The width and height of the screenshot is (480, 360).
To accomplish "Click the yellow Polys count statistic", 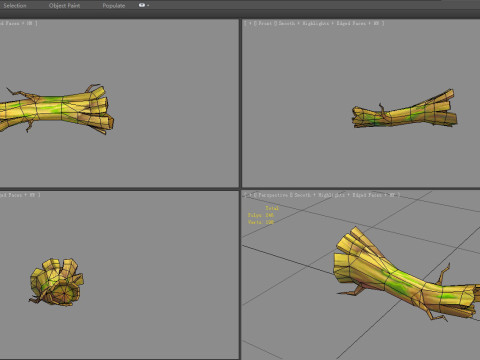I will click(x=261, y=215).
